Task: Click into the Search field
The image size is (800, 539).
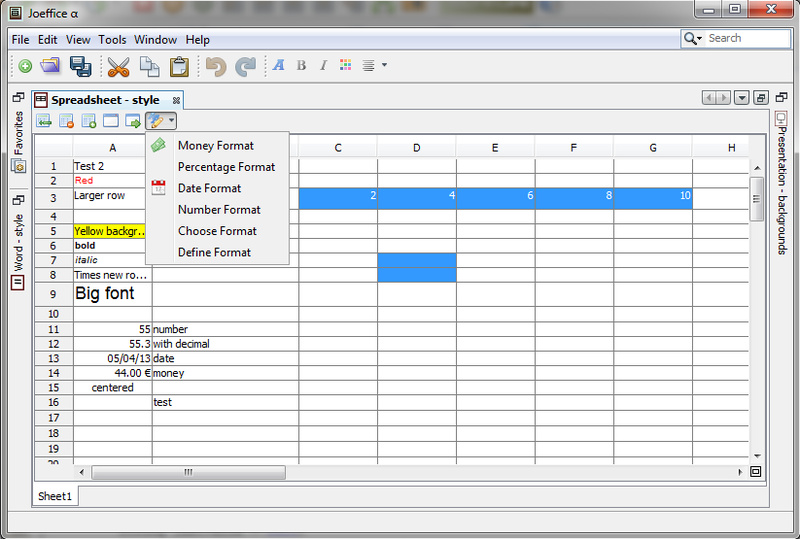Action: click(747, 38)
